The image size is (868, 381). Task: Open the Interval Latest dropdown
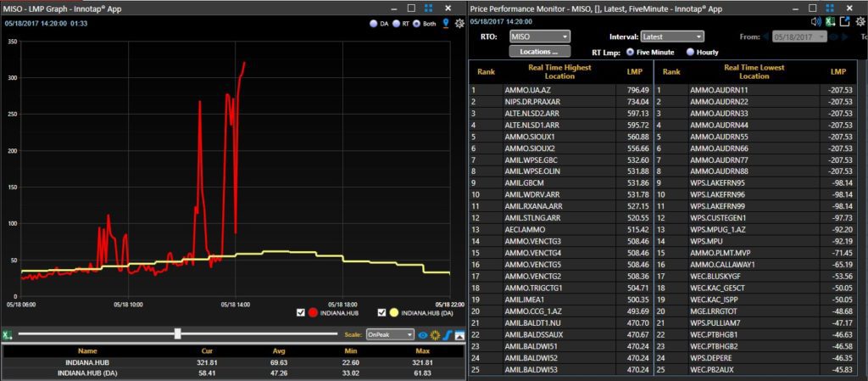pyautogui.click(x=672, y=36)
